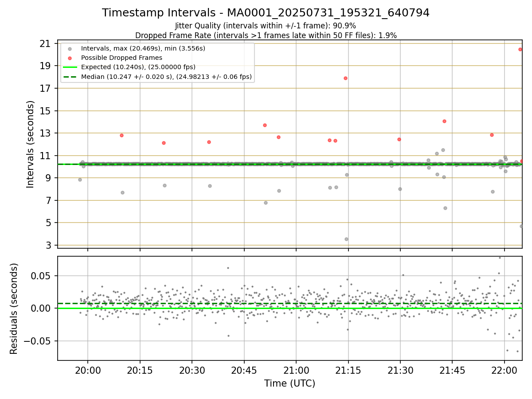Click the grey marker beside 'Intervals, max' legend
Viewport: 532px width, 399px height.
70,48
